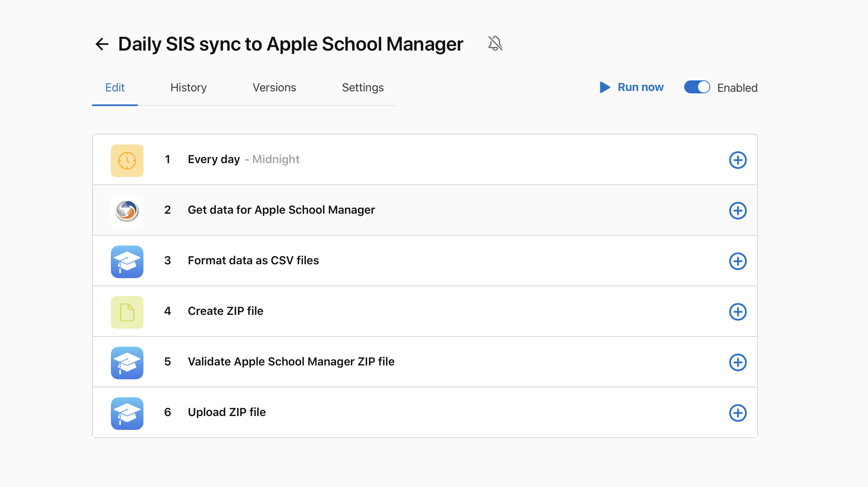Click Run now to execute the workflow
This screenshot has width=868, height=487.
click(631, 87)
